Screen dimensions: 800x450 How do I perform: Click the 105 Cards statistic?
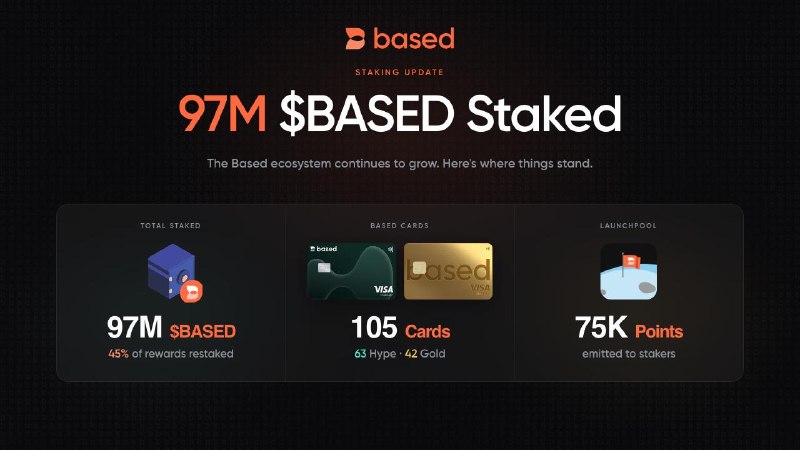[401, 328]
